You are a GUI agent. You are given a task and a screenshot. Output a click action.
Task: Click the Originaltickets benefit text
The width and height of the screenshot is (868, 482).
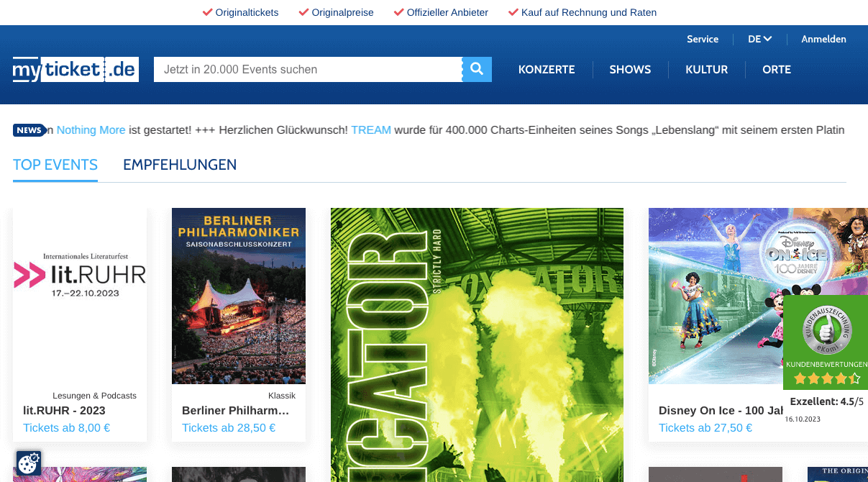tap(247, 12)
